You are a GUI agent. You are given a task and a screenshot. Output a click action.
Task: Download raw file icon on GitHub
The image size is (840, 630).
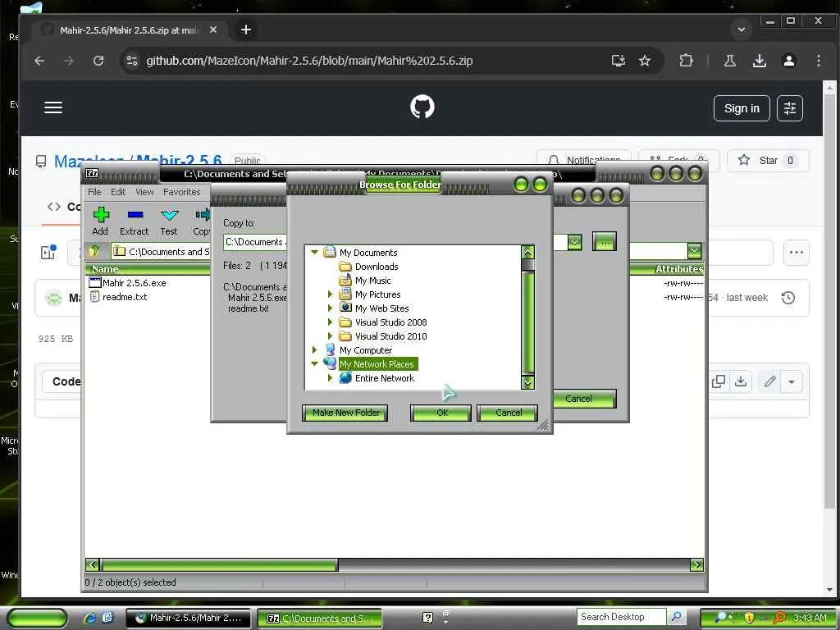741,381
